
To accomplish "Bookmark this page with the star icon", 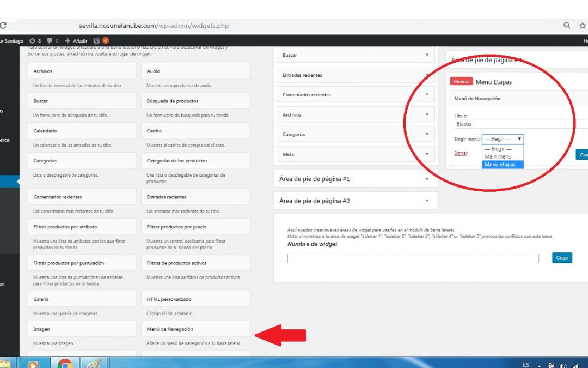I will pos(583,26).
